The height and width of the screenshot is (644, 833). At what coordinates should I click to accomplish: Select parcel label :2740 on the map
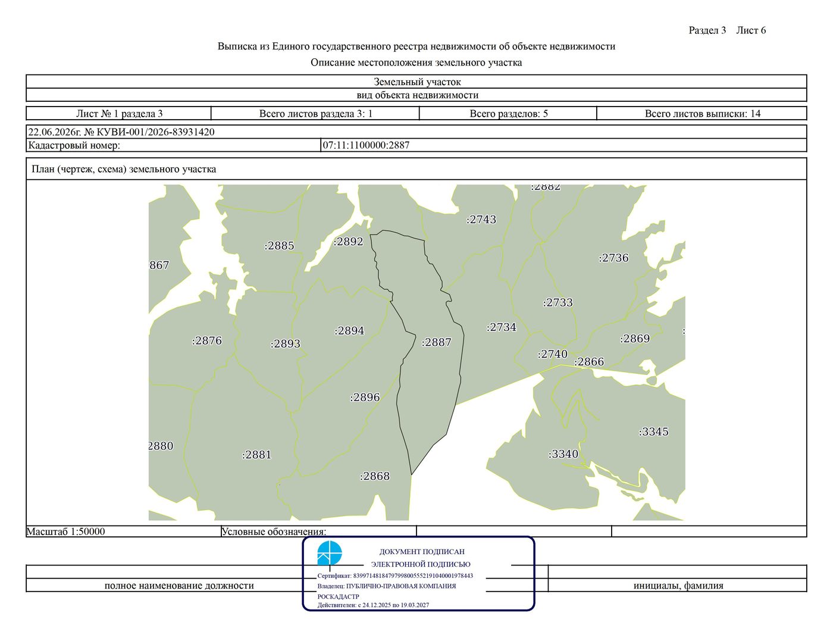pos(553,354)
